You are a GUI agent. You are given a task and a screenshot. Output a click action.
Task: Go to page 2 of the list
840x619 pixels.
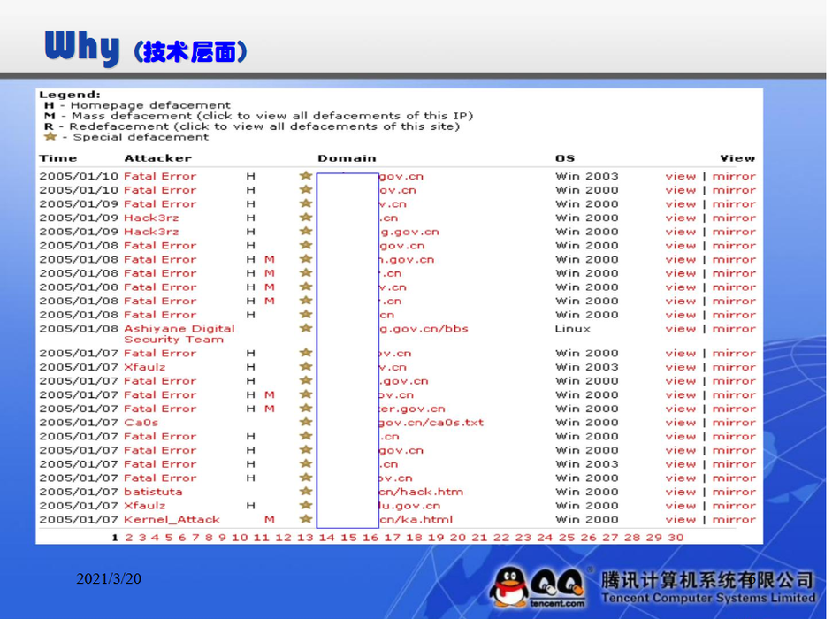[129, 538]
